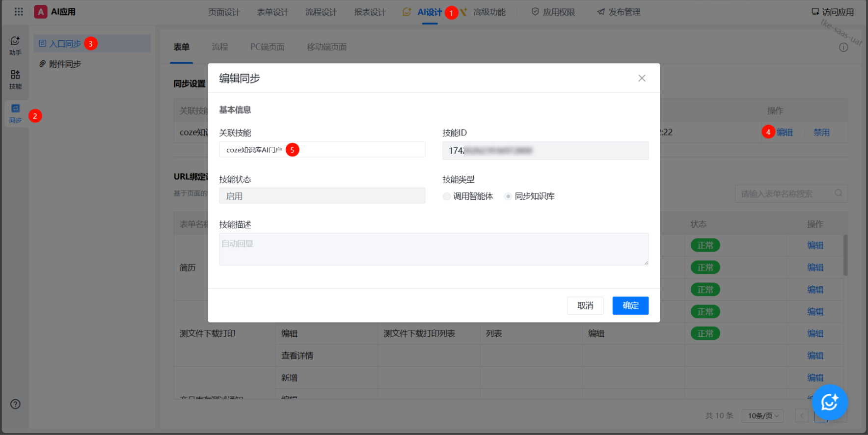The height and width of the screenshot is (435, 868).
Task: Click the 确定 confirm button
Action: click(x=630, y=305)
